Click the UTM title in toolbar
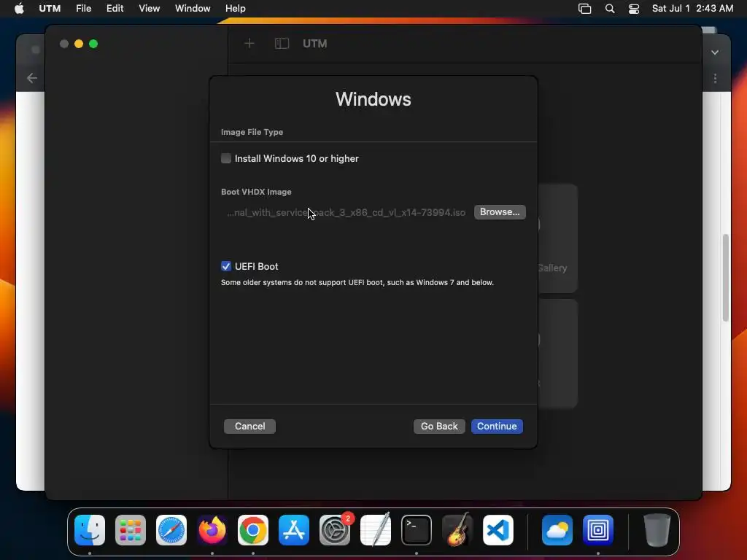 315,44
